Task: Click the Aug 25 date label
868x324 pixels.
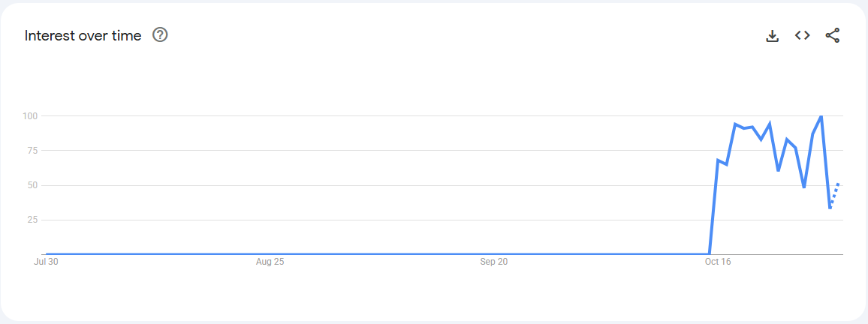Action: point(270,262)
